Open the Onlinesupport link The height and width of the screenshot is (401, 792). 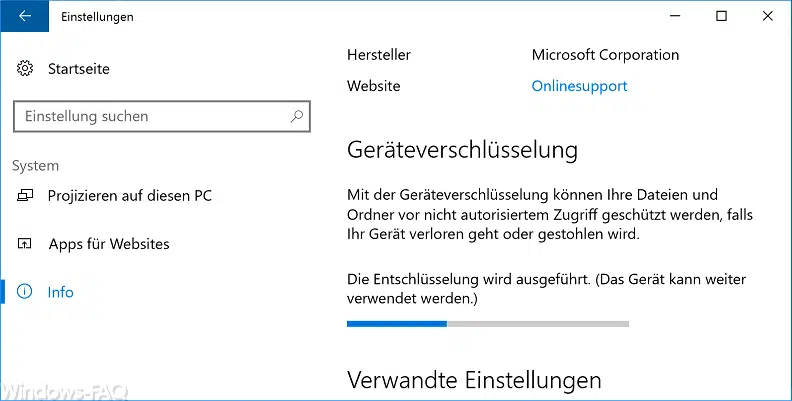[579, 86]
